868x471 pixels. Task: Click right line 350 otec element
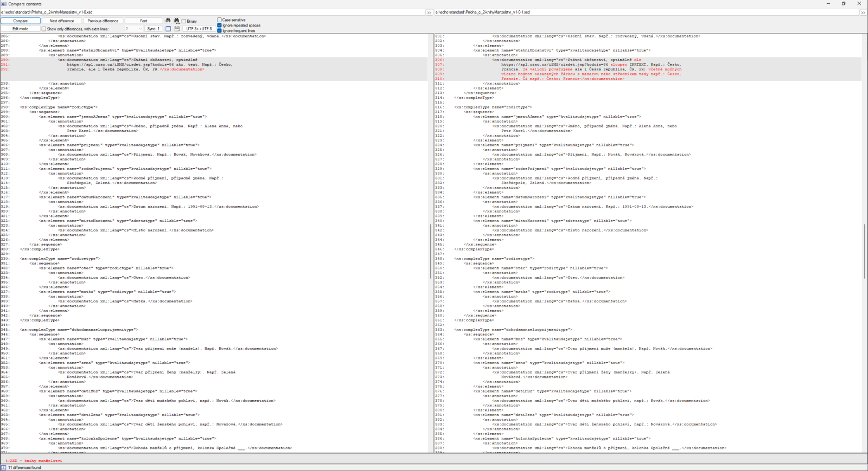tap(540, 268)
